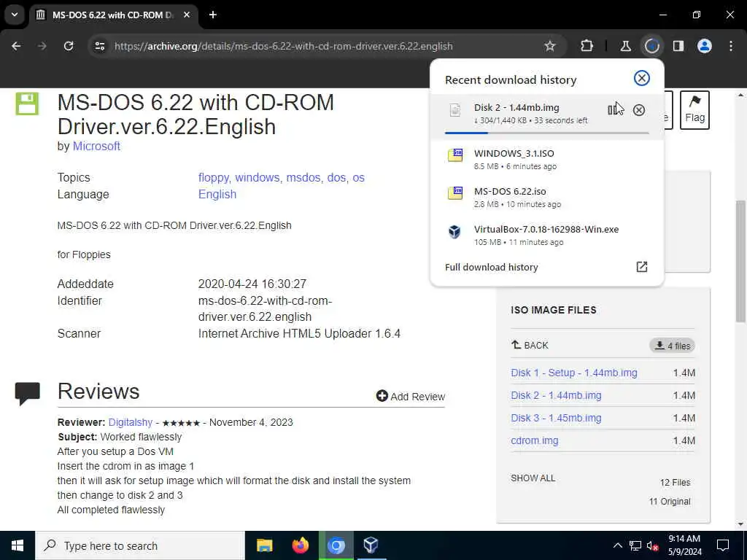
Task: View site information icon in address bar
Action: click(99, 46)
